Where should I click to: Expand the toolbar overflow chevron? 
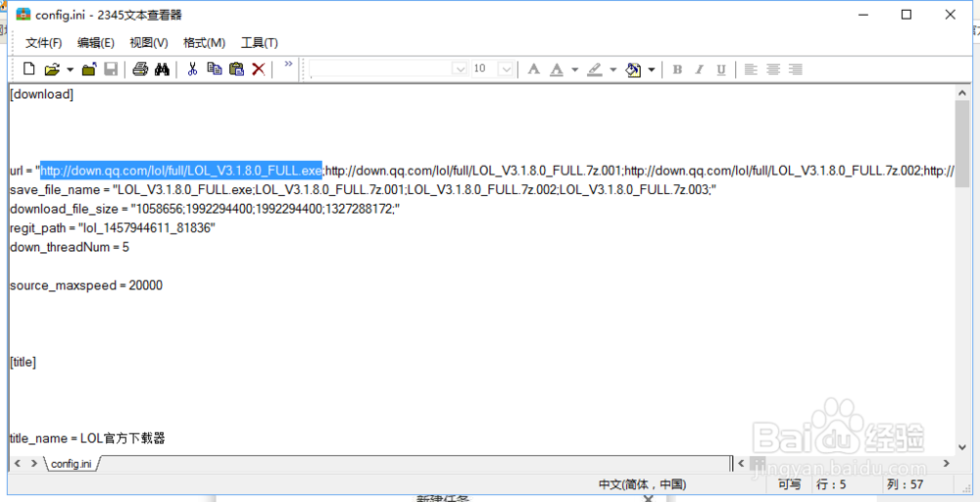(288, 64)
